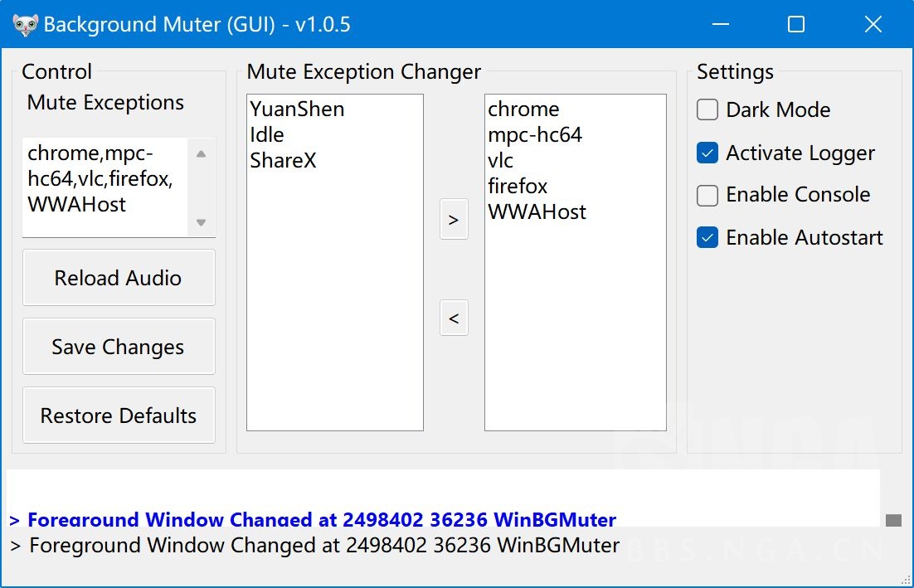This screenshot has width=914, height=588.
Task: Click the left arrow move button
Action: 454,318
